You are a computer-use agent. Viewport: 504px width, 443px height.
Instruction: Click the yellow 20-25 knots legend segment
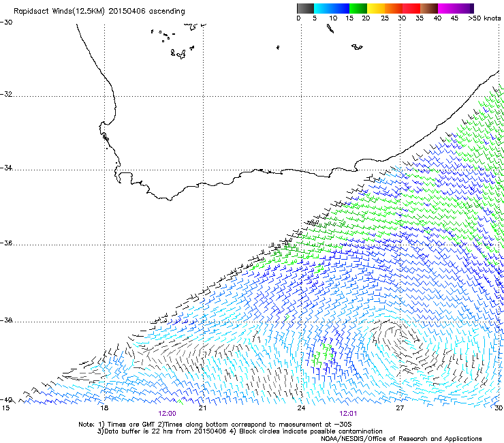pyautogui.click(x=376, y=8)
